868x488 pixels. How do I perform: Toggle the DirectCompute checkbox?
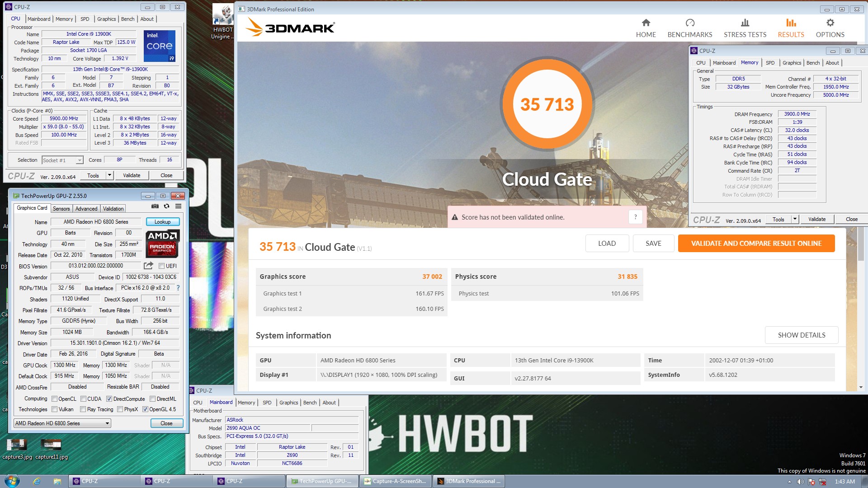(109, 399)
